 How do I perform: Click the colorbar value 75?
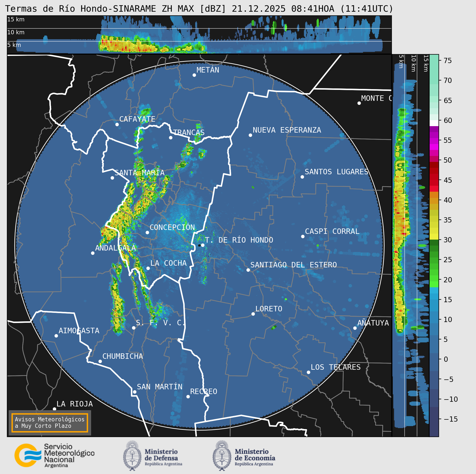(448, 61)
